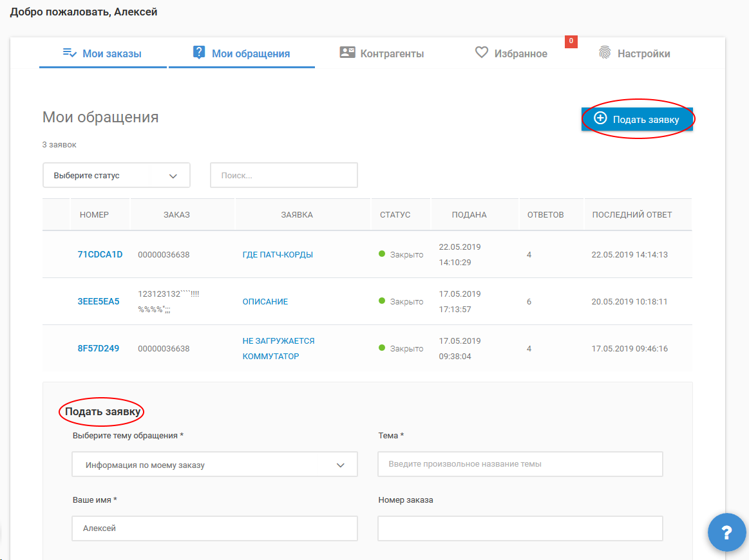Open the ГДЕ ПАТЧ-КОРДЫ request link
The width and height of the screenshot is (749, 560).
tap(278, 254)
